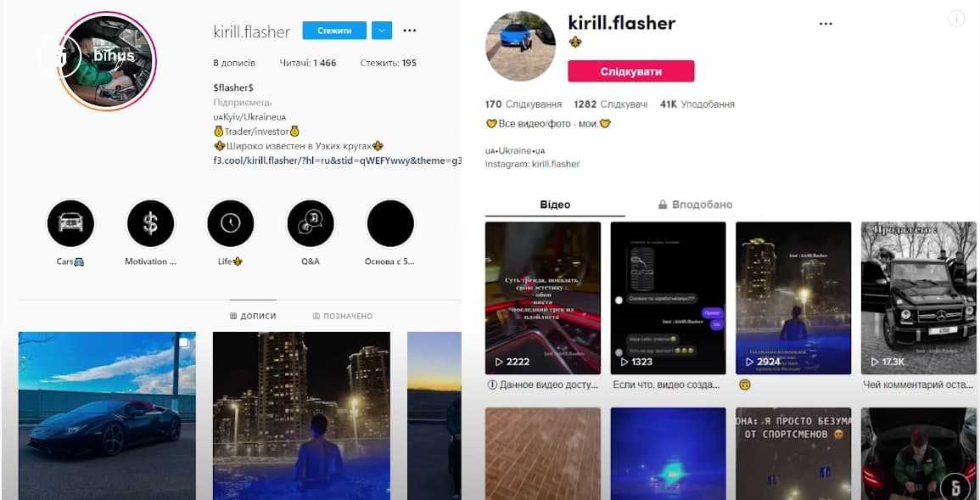Open the Motivation dollar-sign highlight

coord(151,224)
